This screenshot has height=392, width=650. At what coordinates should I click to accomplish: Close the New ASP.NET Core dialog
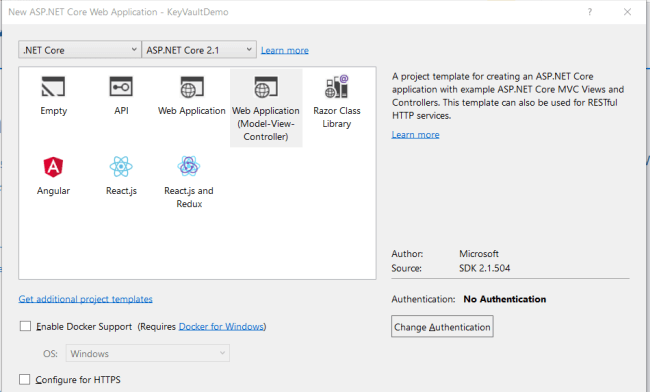coord(628,12)
